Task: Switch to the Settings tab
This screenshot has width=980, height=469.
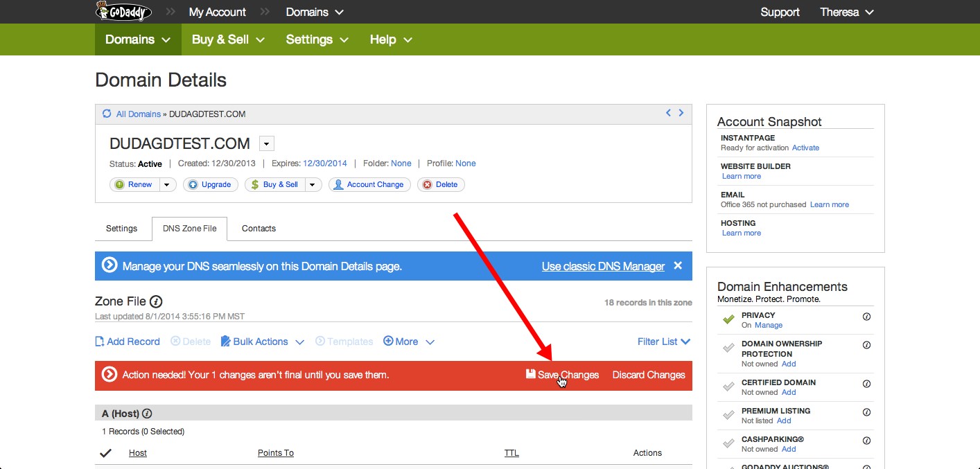Action: [121, 229]
